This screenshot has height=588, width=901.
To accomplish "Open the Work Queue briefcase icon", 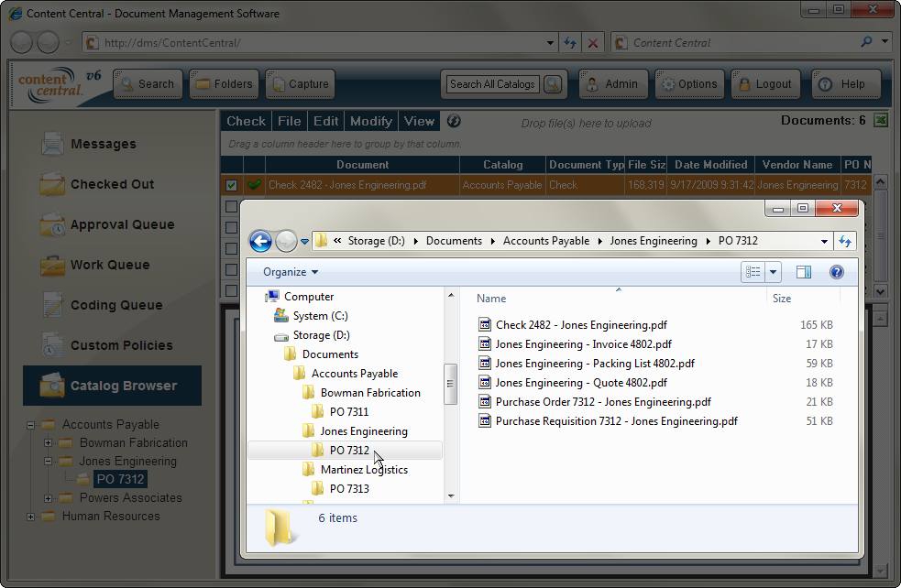I will coord(51,265).
